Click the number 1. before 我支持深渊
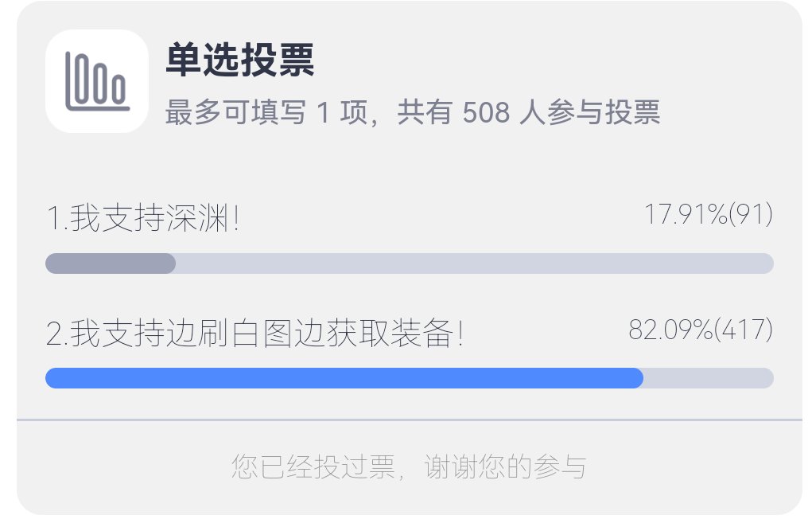Viewport: 812px width, 523px height. (57, 219)
